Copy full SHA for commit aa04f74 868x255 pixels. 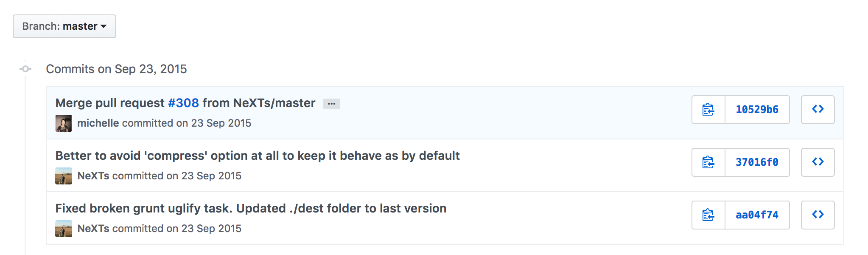tap(708, 215)
